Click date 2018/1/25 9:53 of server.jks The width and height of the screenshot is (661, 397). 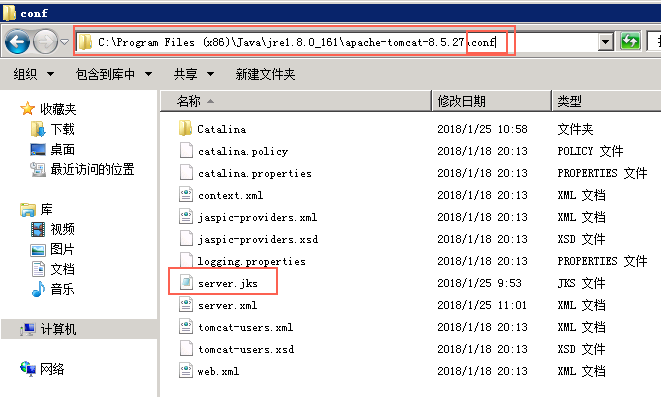click(x=479, y=283)
